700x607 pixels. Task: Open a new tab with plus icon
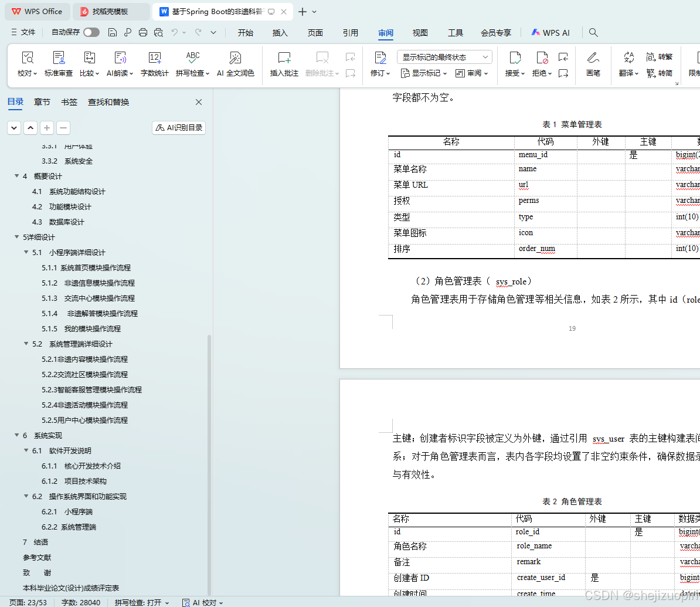[x=303, y=12]
